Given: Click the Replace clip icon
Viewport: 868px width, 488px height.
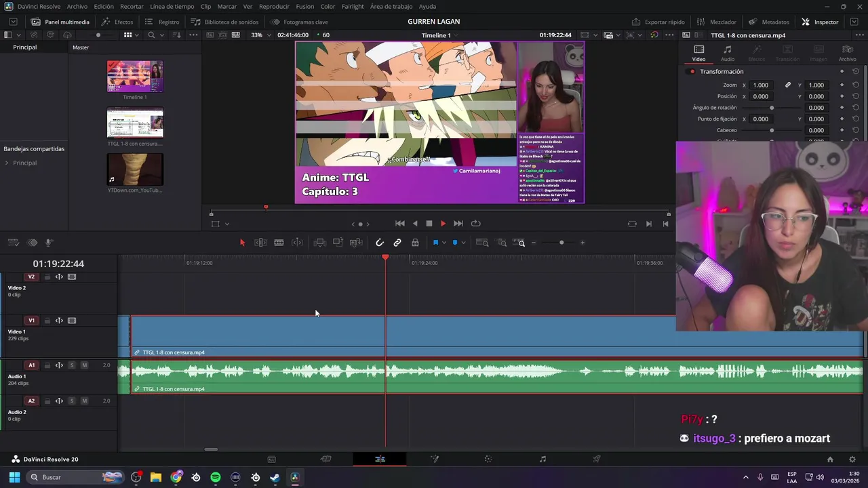Looking at the screenshot, I should click(356, 243).
